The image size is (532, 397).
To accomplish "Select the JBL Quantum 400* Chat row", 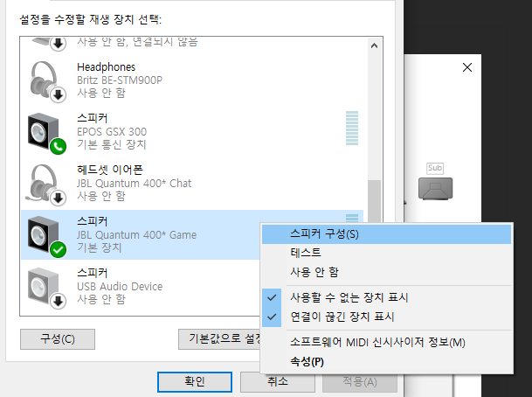I will pyautogui.click(x=192, y=184).
